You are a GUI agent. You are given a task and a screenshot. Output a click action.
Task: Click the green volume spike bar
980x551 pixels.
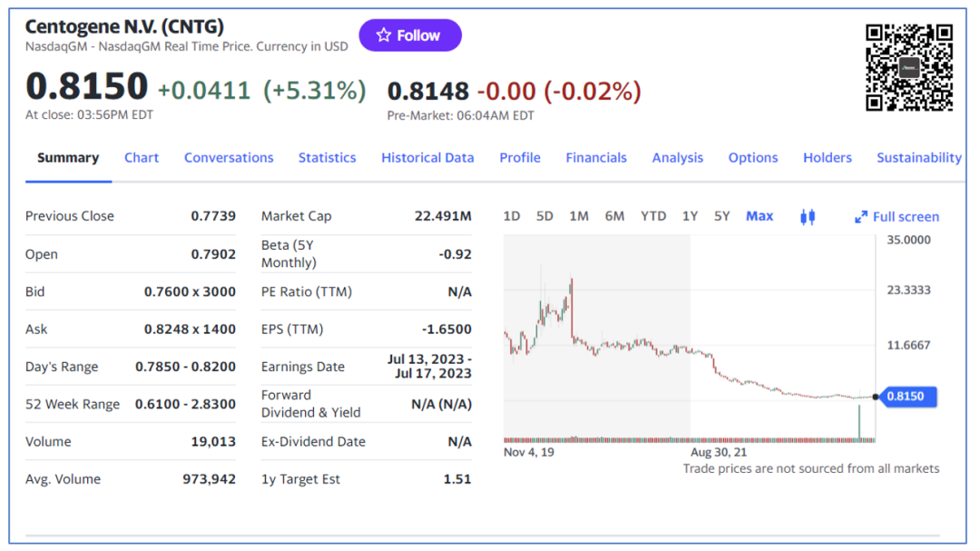(858, 423)
